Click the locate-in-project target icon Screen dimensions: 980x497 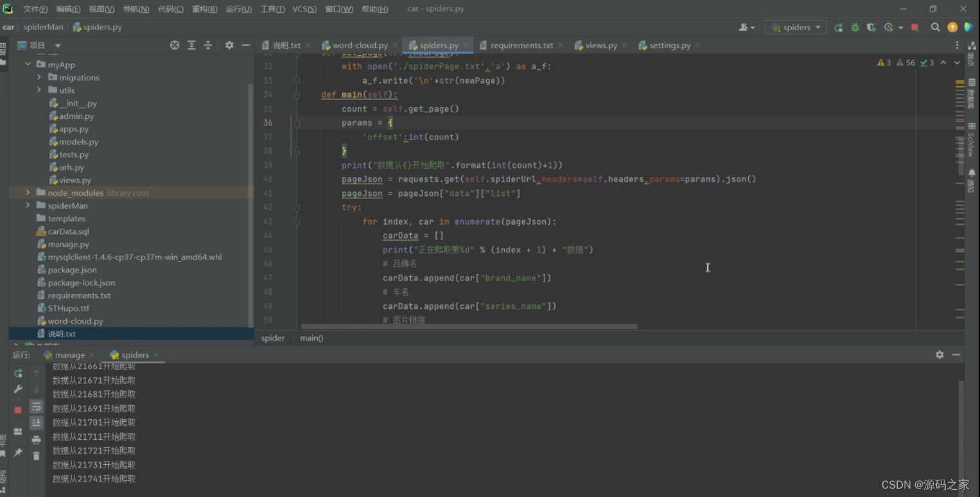[175, 45]
